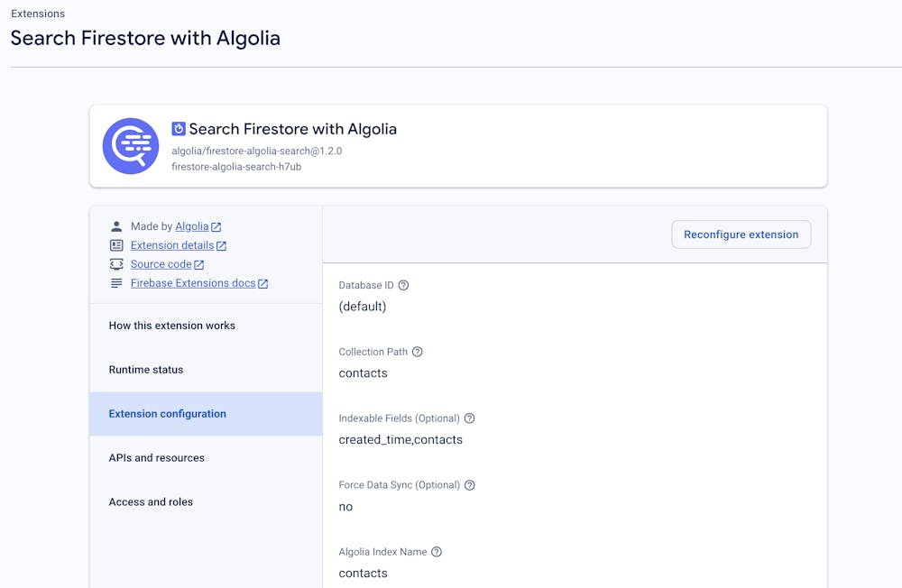Open the Extension details link
Image resolution: width=902 pixels, height=588 pixels.
click(x=170, y=244)
